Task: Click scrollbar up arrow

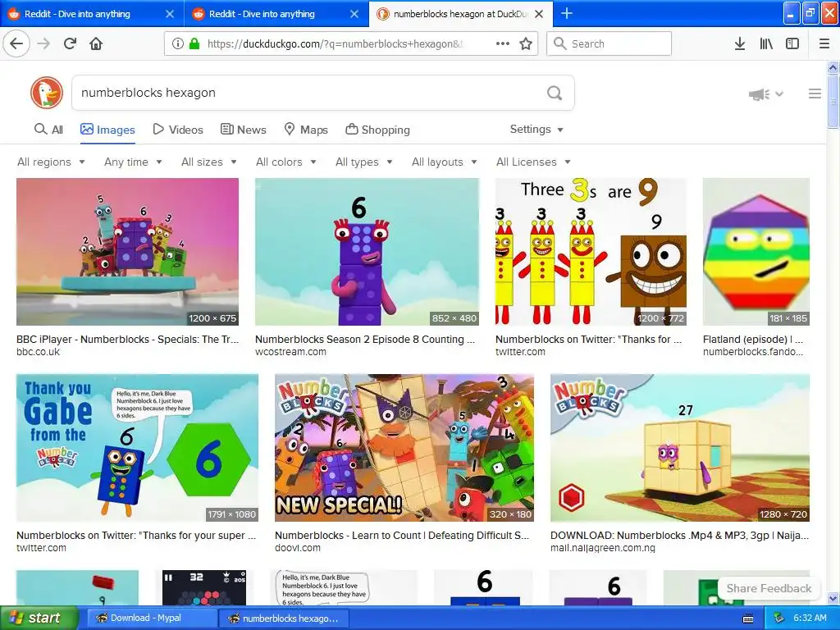Action: (x=833, y=67)
